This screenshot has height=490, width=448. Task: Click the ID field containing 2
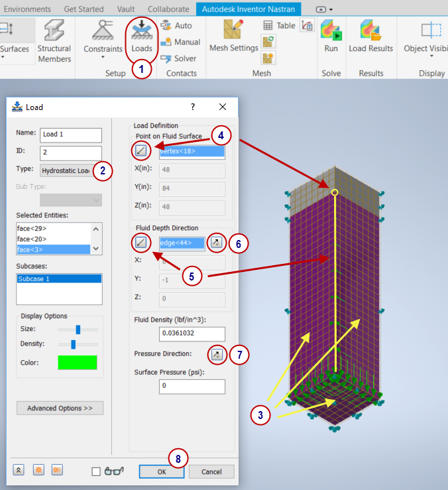71,153
